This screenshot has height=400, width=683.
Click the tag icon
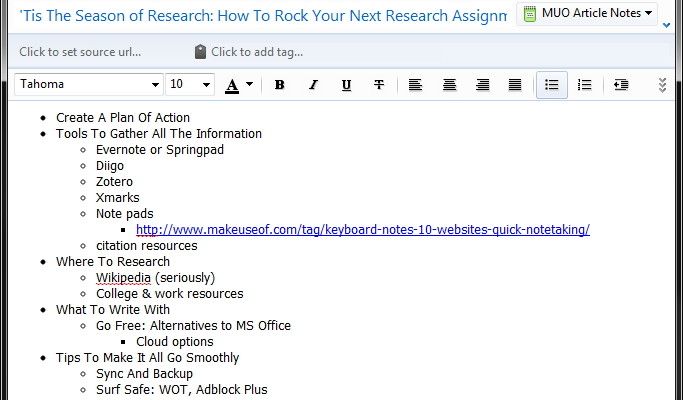[x=200, y=52]
